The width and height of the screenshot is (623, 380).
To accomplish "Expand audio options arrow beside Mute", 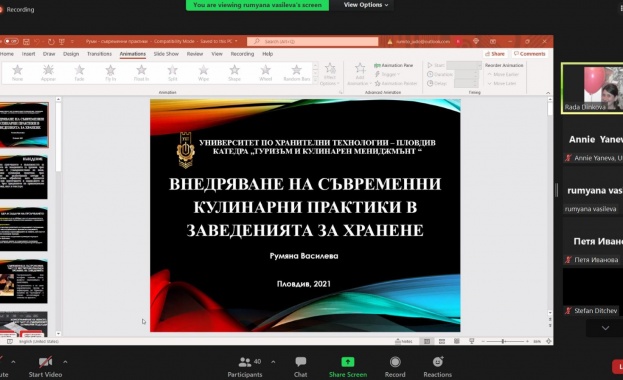I will (13, 362).
